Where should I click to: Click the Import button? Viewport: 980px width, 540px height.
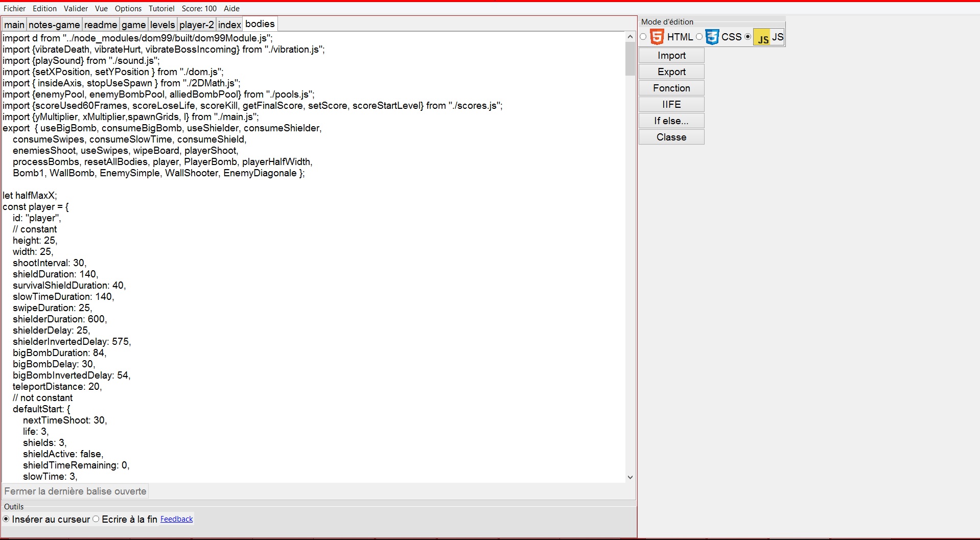point(671,55)
